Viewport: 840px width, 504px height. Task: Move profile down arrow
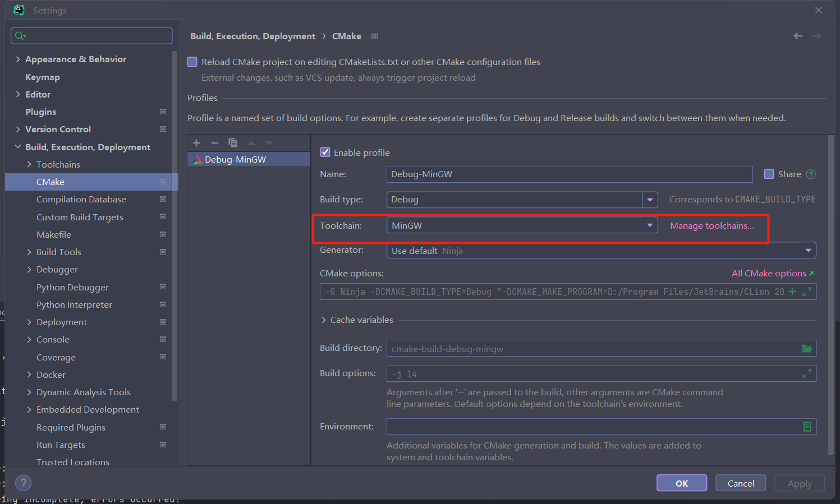click(x=269, y=143)
